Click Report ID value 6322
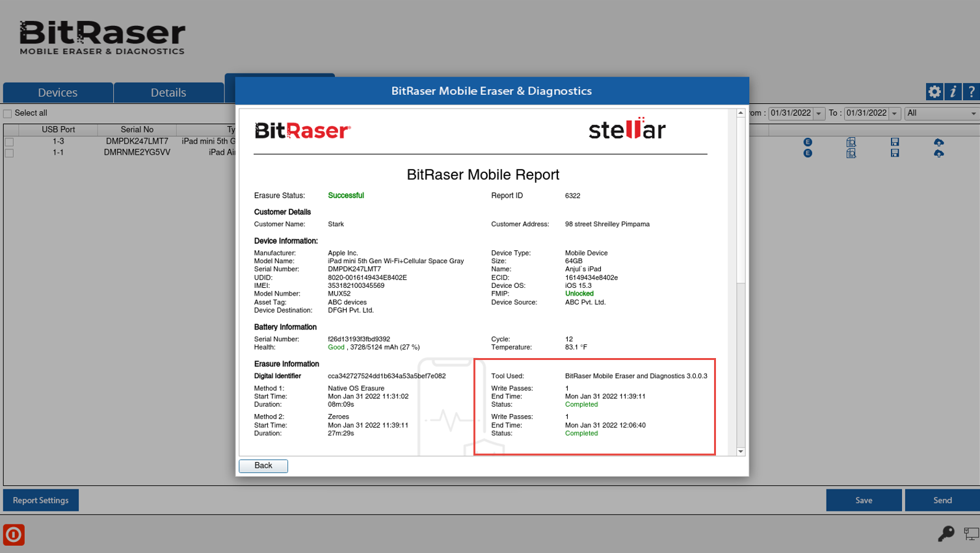The width and height of the screenshot is (980, 553). coord(573,196)
